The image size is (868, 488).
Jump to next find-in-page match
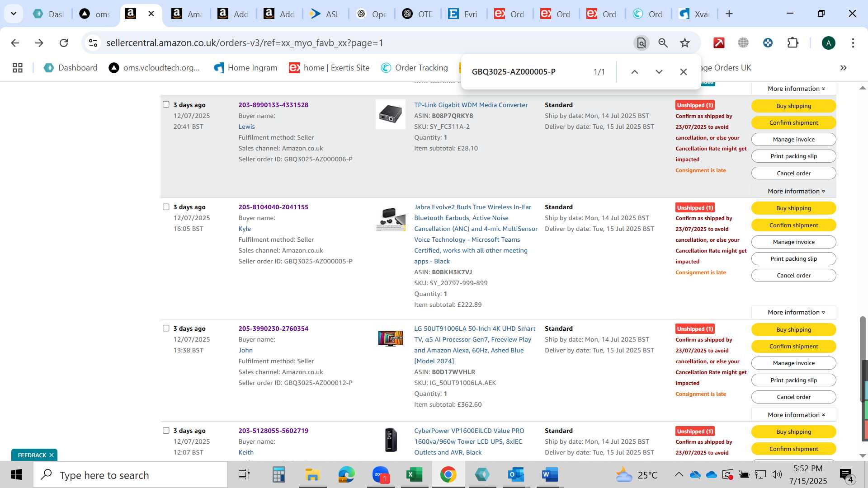tap(659, 72)
